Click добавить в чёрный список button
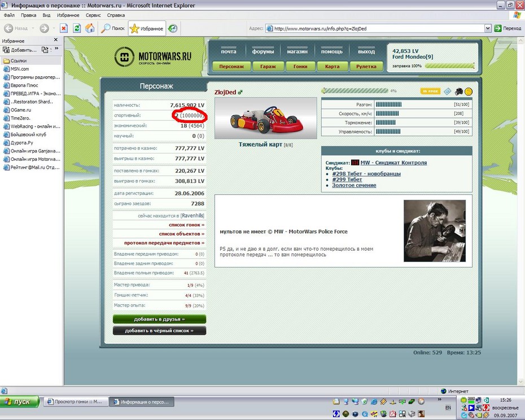This screenshot has width=525, height=420. (x=159, y=331)
